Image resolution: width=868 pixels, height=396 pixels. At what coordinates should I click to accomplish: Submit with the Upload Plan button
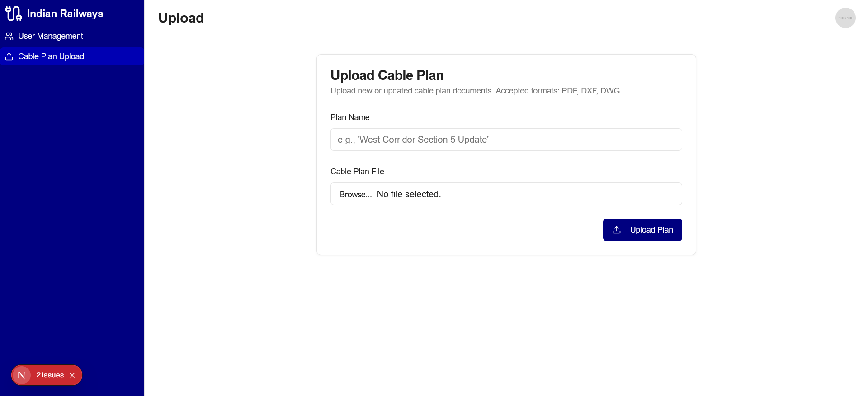(x=642, y=230)
